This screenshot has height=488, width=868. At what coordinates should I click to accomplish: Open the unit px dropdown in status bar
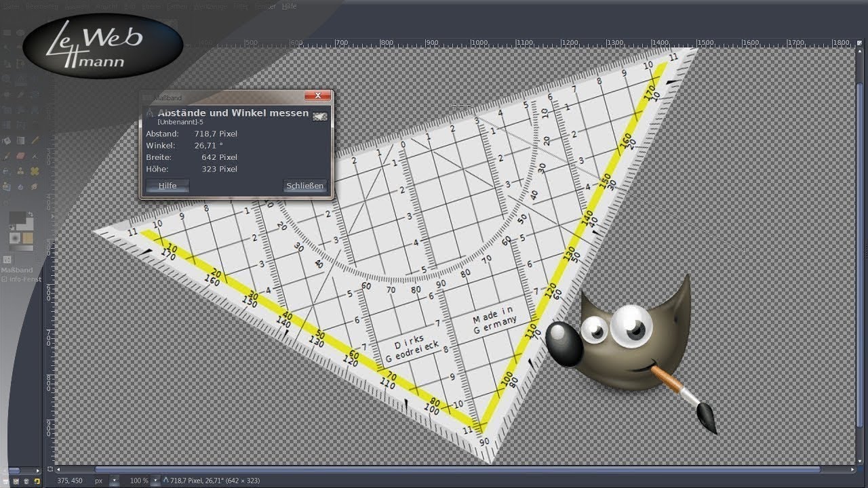pos(114,481)
